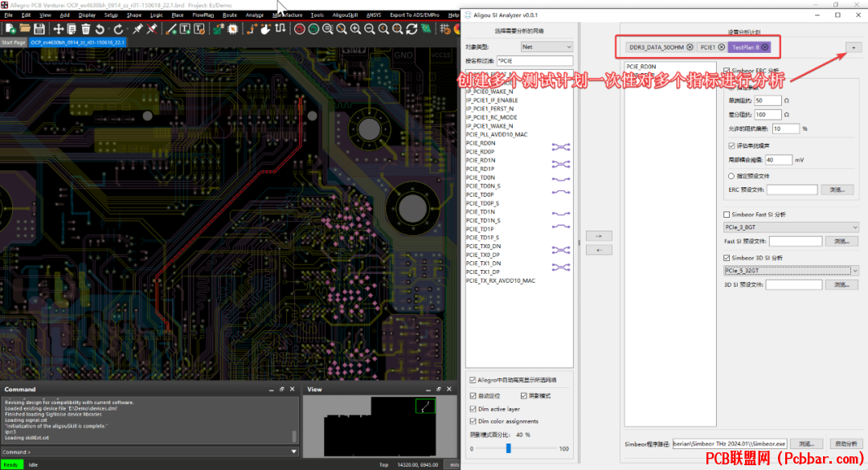
Task: Open the AligouSkill menu
Action: pos(345,15)
